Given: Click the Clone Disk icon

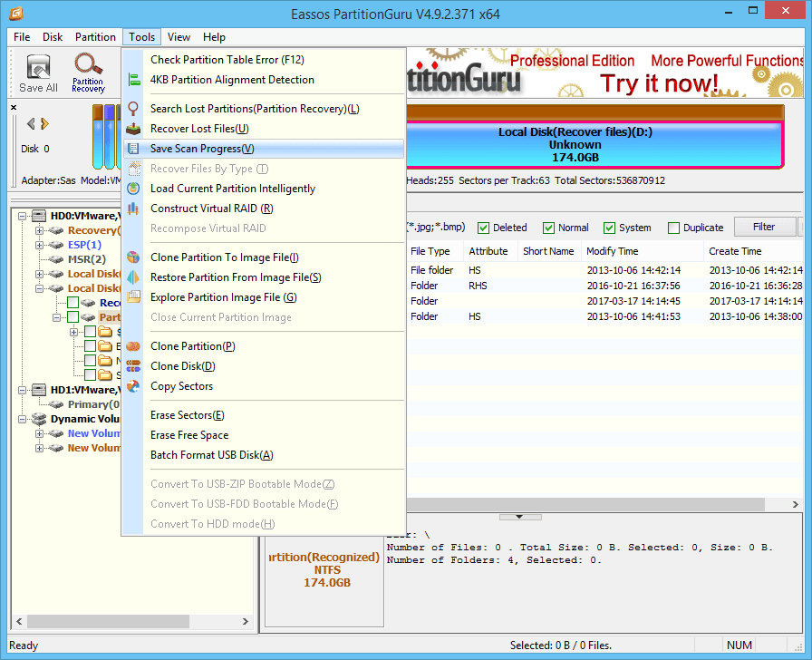Looking at the screenshot, I should [133, 366].
